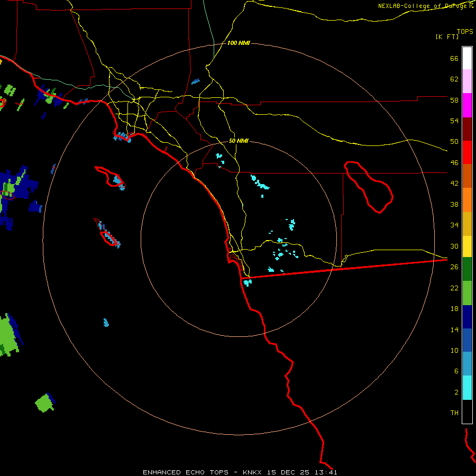
Task: Click the Santa Catalina Island outline
Action: [x=110, y=177]
